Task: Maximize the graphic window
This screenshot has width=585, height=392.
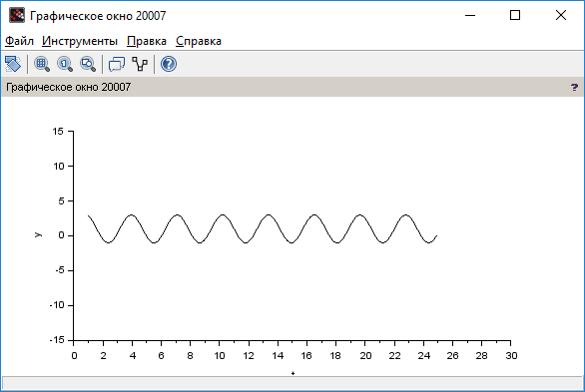Action: click(515, 15)
